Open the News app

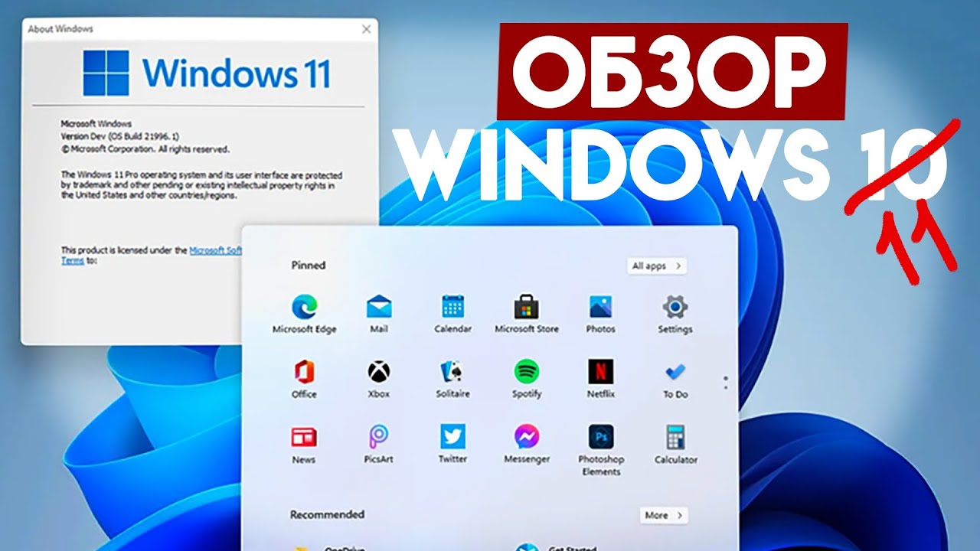pos(304,445)
